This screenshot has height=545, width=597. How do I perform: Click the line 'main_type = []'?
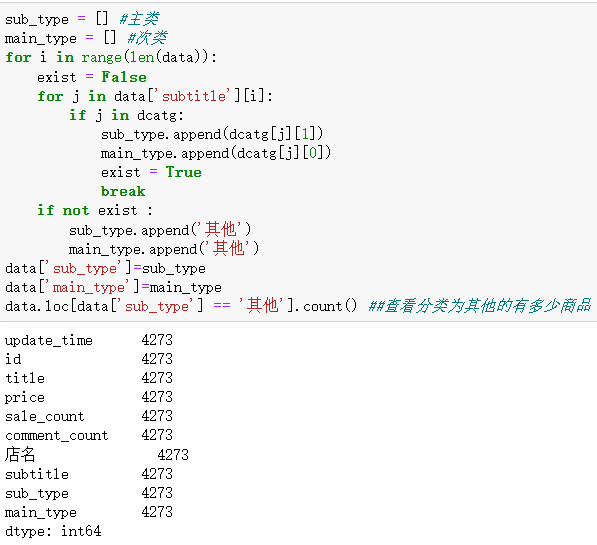point(61,38)
